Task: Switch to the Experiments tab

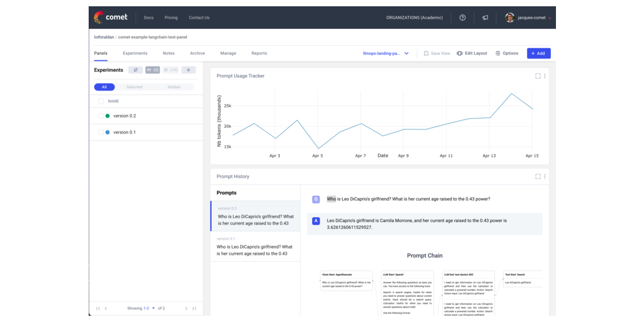Action: pyautogui.click(x=135, y=53)
